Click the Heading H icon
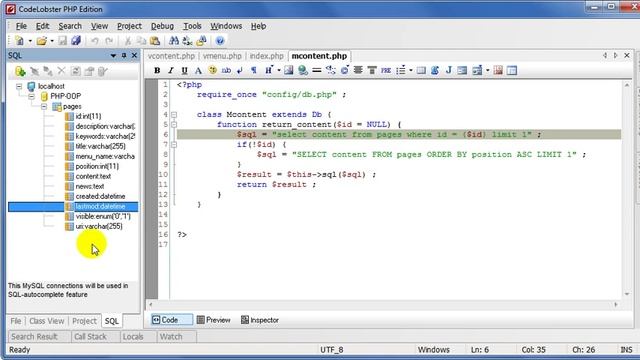 (x=269, y=70)
